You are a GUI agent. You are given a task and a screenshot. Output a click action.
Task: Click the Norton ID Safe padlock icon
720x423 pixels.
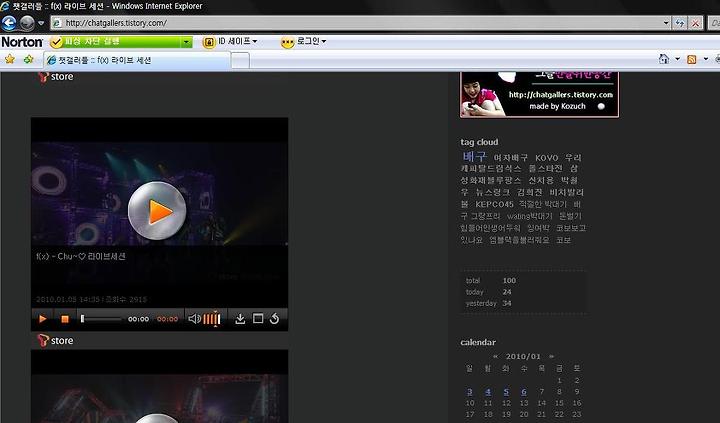pyautogui.click(x=209, y=42)
